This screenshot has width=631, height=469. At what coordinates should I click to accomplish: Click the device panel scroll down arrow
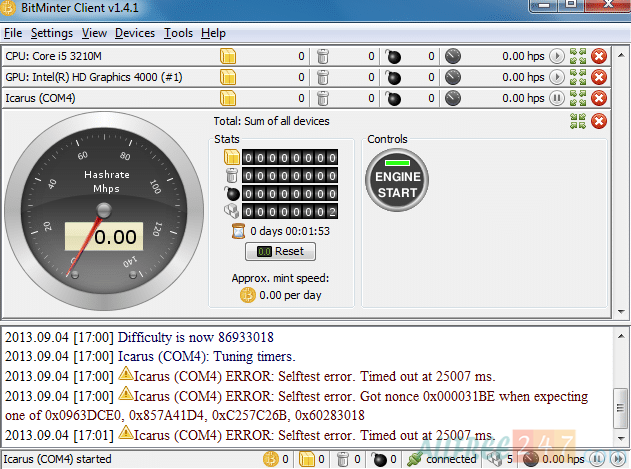click(621, 312)
